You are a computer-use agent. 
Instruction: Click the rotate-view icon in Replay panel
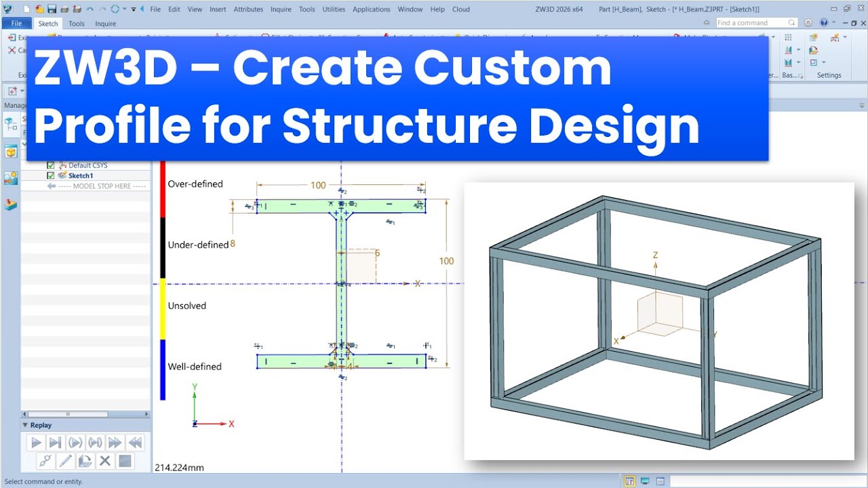(x=85, y=461)
